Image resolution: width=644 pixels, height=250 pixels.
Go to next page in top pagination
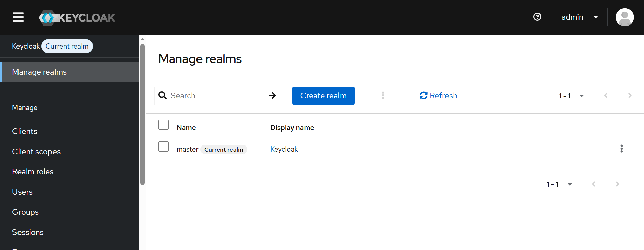630,96
